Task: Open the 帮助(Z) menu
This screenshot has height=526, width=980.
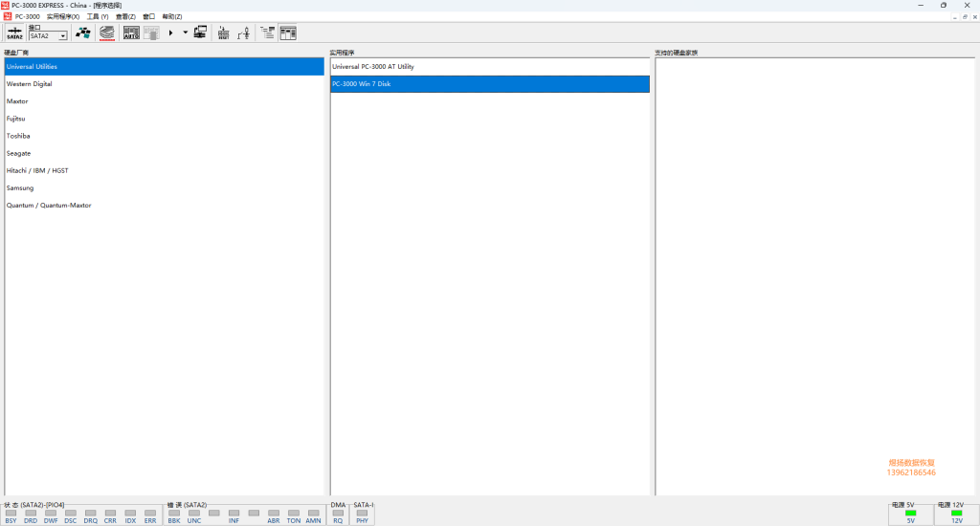Action: 172,17
